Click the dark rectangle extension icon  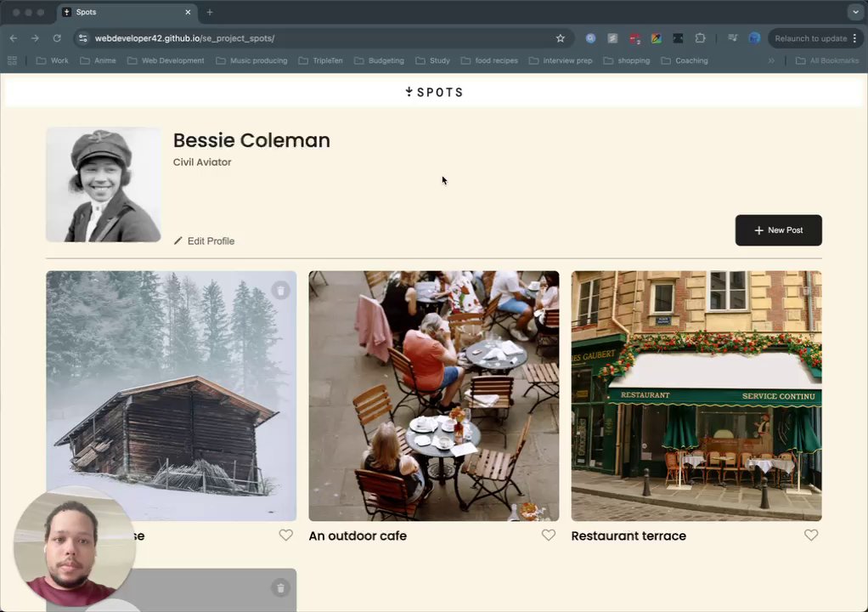click(678, 38)
